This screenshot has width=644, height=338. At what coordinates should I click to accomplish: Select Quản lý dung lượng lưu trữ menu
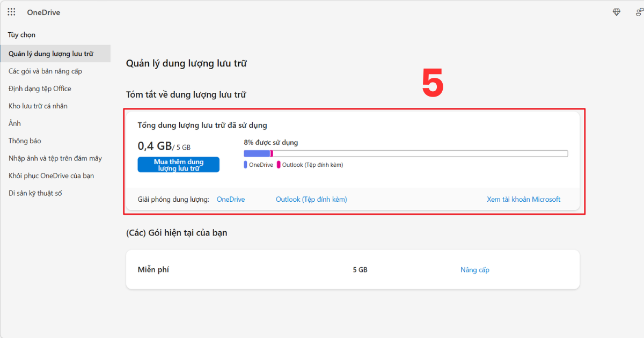click(x=55, y=54)
